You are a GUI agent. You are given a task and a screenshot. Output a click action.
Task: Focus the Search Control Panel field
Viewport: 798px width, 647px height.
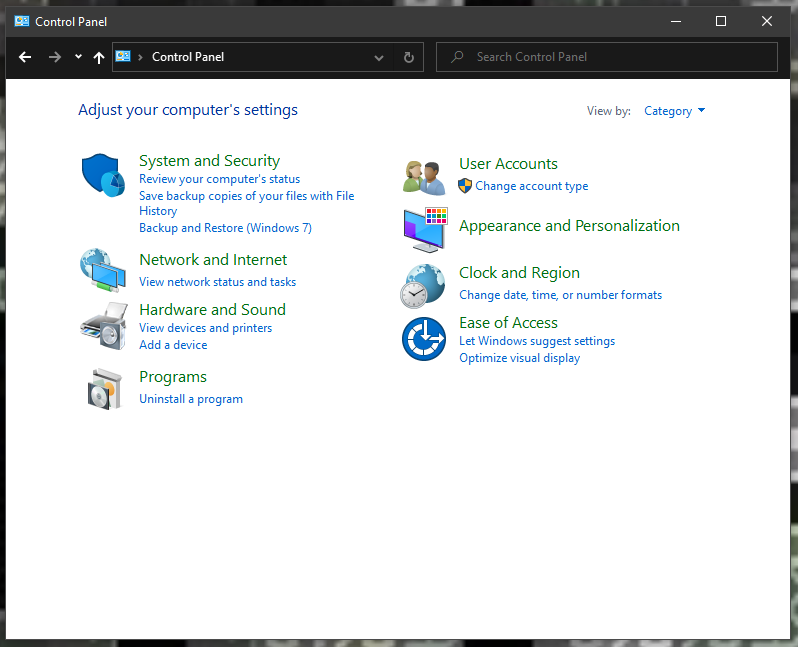click(x=607, y=57)
